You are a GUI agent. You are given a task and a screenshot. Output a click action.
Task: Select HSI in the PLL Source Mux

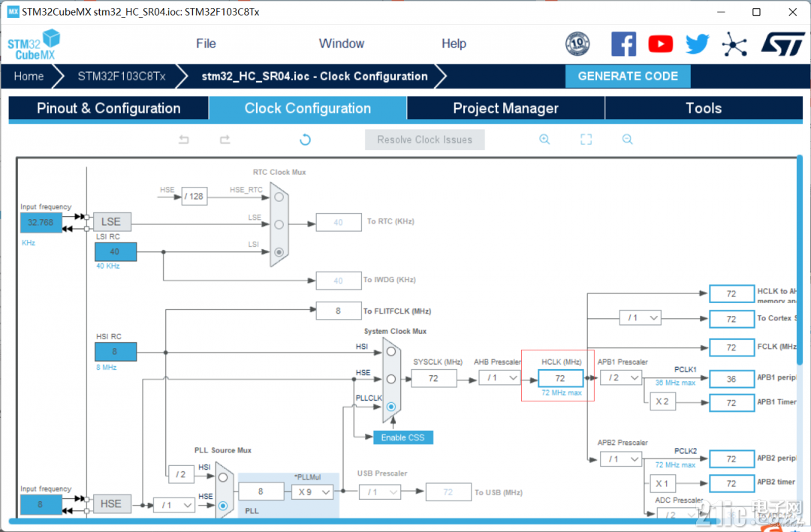[223, 477]
